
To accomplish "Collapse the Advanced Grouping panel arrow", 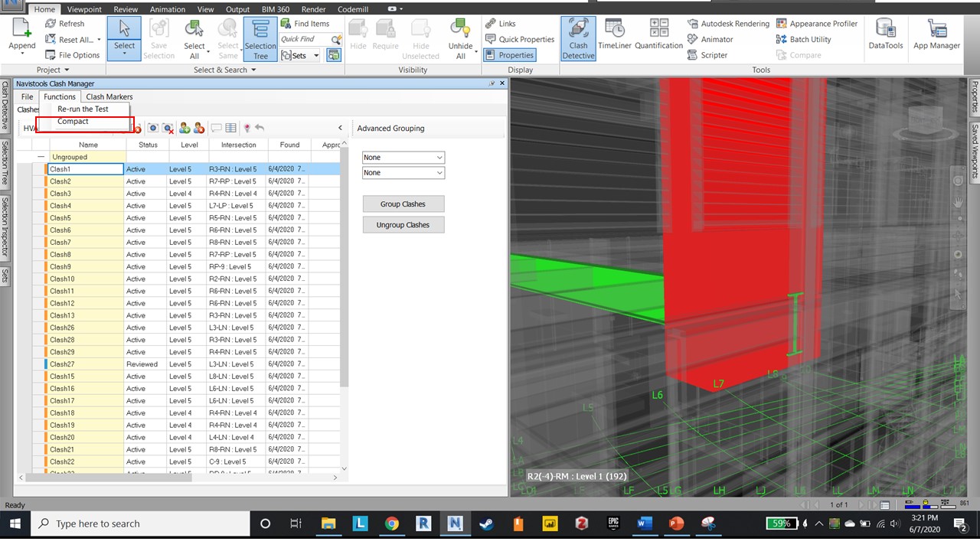I will click(x=341, y=128).
